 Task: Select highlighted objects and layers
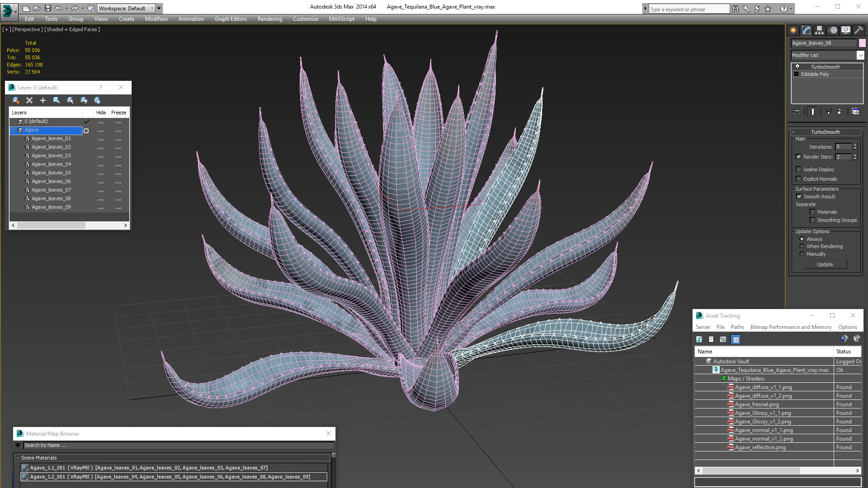point(57,100)
